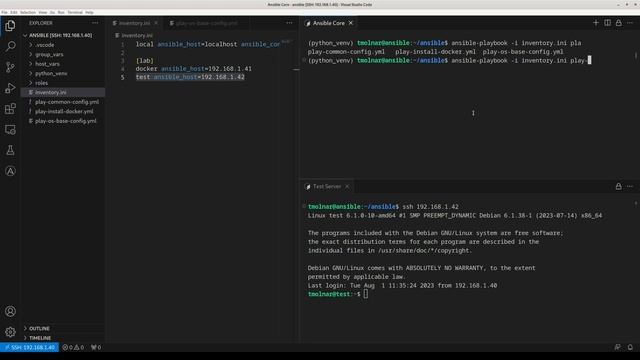Open the Edit menu
The height and width of the screenshot is (360, 640).
point(13,12)
